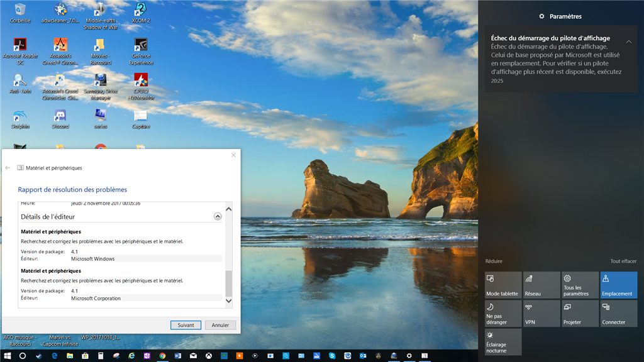Click the report scrollbar up arrow

[229, 209]
